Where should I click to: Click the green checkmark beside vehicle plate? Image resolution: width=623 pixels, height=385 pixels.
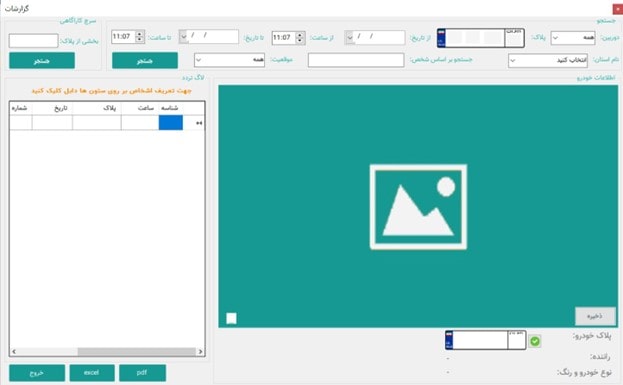click(x=535, y=341)
